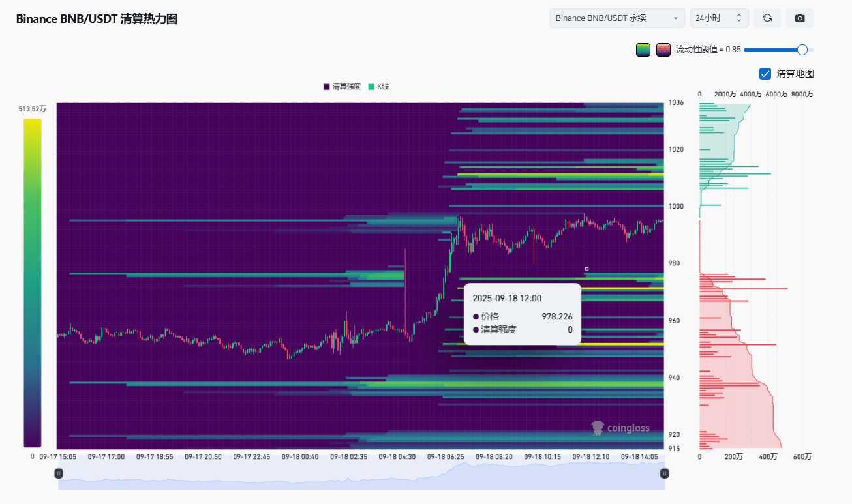
Task: Click the small square cursor marker on the chart
Action: point(586,269)
